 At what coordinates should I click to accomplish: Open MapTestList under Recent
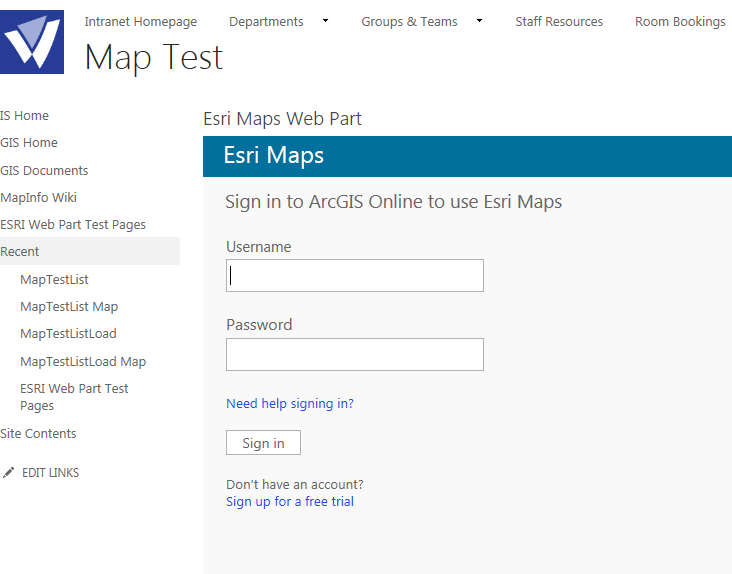point(54,280)
